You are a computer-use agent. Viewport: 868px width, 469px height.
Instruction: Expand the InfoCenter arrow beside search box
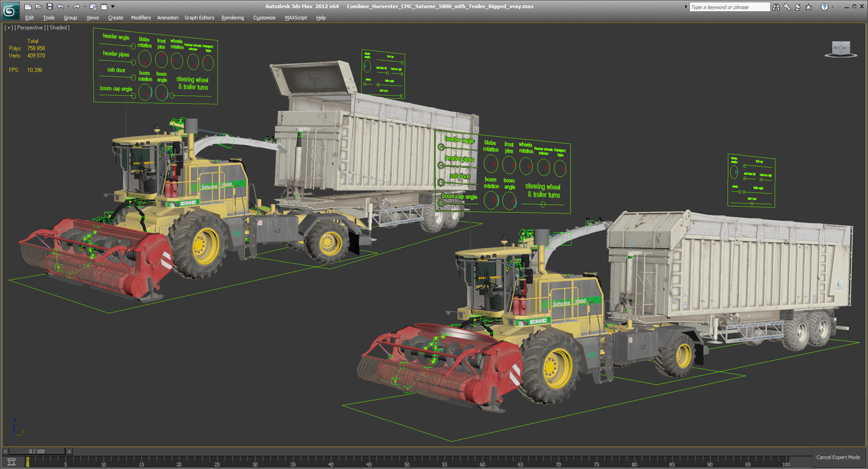(686, 7)
